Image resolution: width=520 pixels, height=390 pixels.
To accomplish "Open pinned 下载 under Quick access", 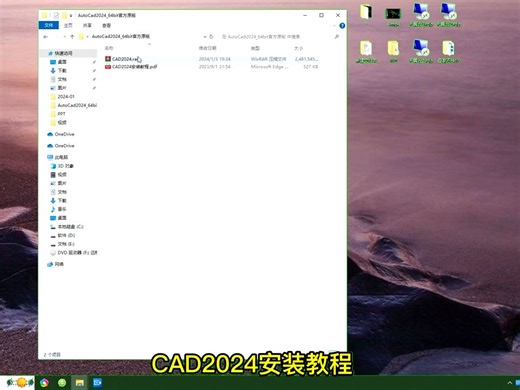I will click(62, 71).
